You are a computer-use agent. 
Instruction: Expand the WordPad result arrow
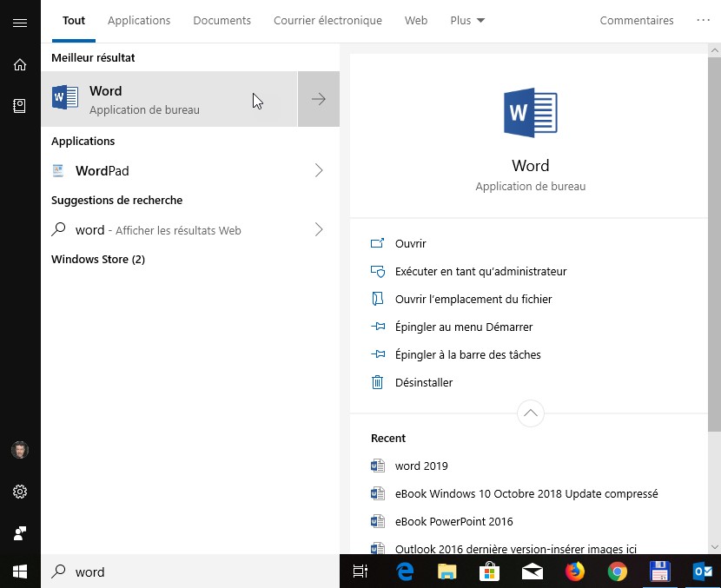pos(318,171)
